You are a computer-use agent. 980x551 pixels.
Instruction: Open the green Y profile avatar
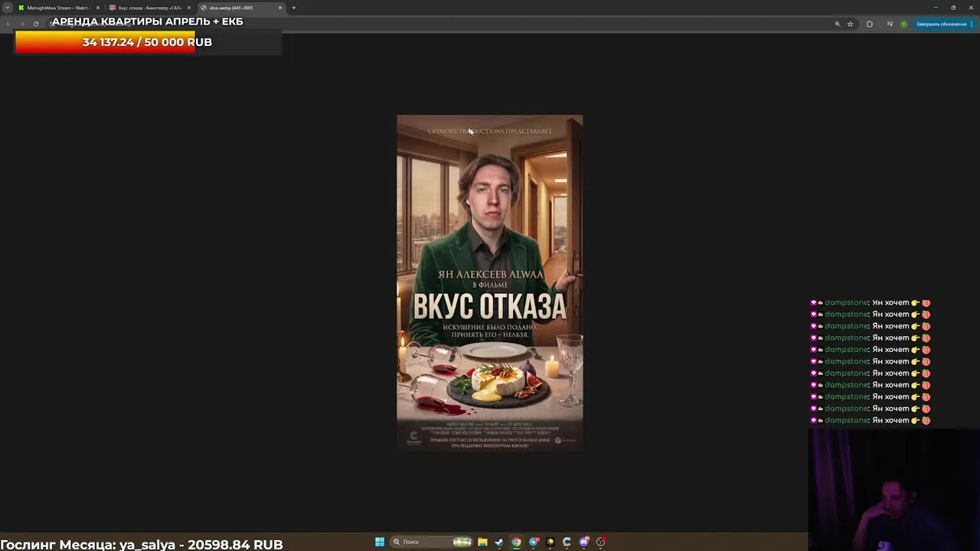903,24
